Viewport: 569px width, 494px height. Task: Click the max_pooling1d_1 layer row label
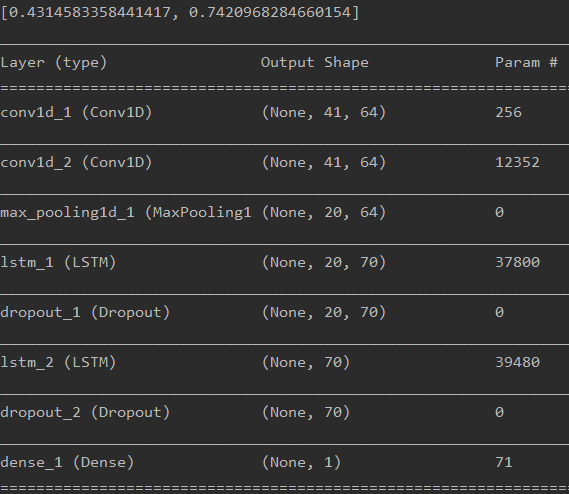[x=126, y=213]
